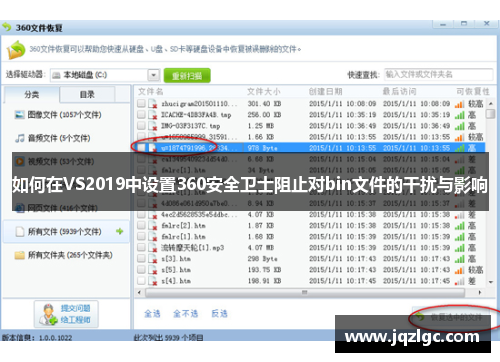500x362 pixels.
Task: Sort by 创建日期 column header
Action: (325, 91)
